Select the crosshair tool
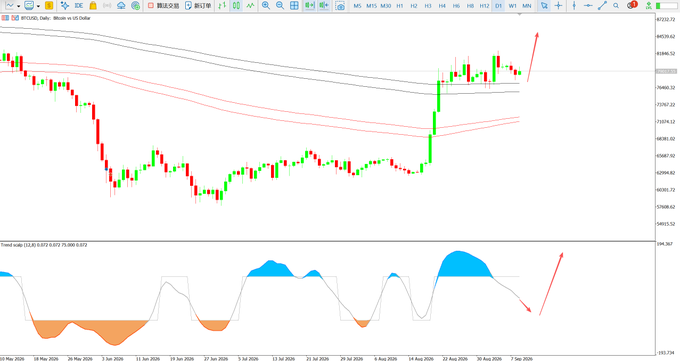The height and width of the screenshot is (361, 680). point(559,6)
